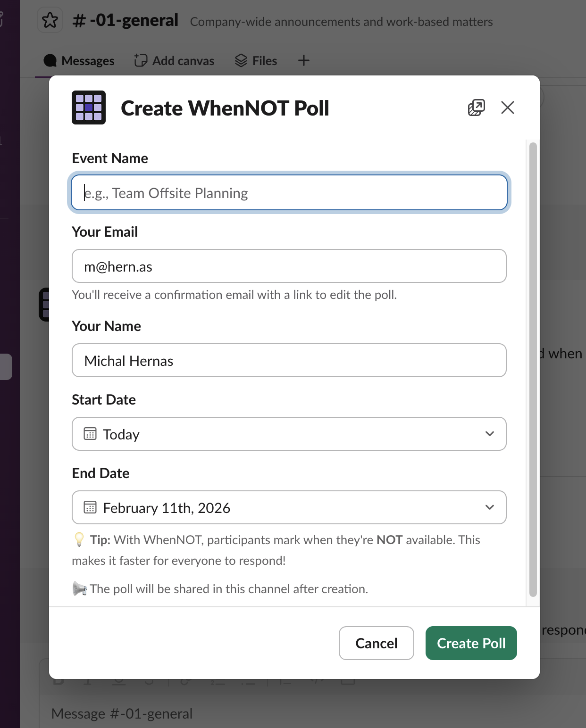The width and height of the screenshot is (586, 728).
Task: Switch to the Messages tab
Action: (79, 61)
